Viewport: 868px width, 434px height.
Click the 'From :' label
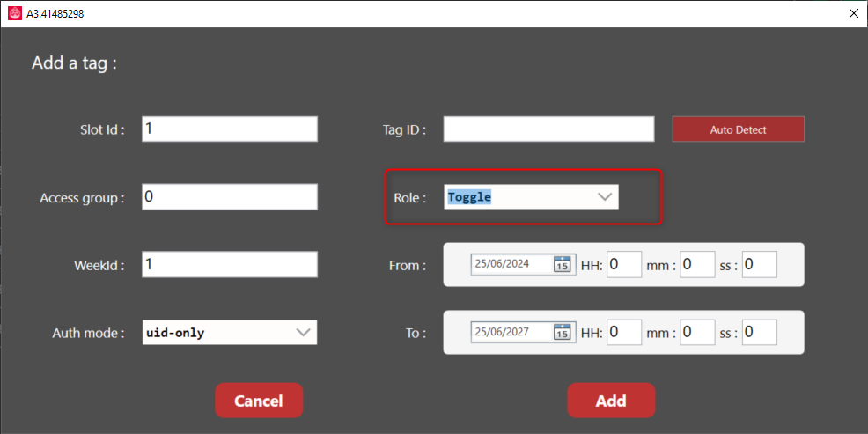(408, 266)
